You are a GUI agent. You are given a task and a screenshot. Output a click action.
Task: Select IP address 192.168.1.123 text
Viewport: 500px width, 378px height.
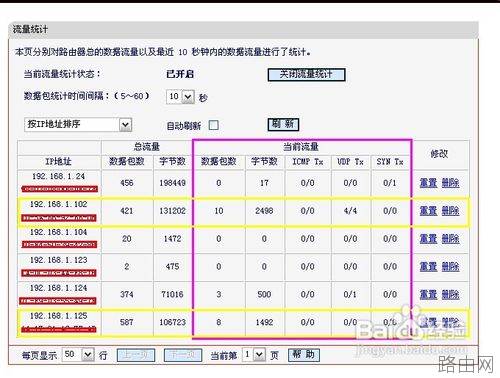click(59, 260)
